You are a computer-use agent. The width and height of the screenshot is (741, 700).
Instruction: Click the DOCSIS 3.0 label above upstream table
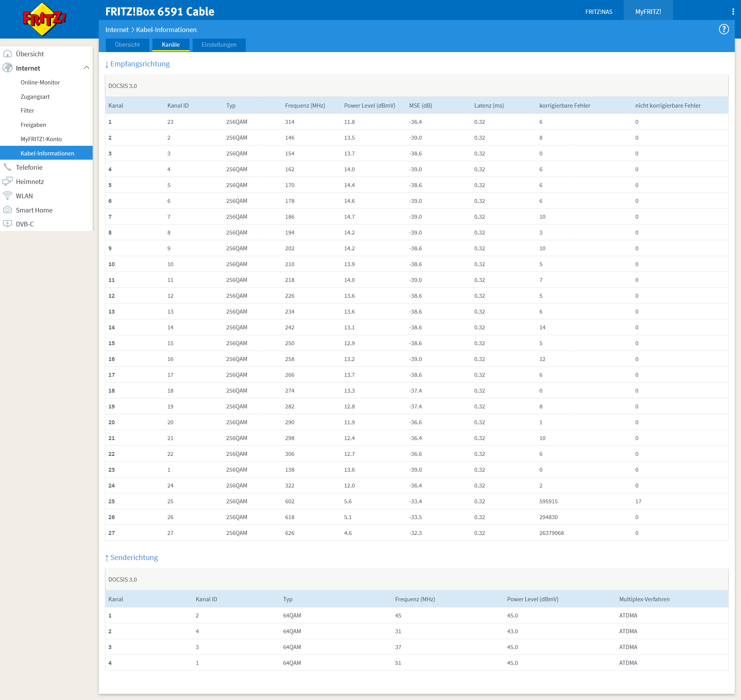pos(122,580)
